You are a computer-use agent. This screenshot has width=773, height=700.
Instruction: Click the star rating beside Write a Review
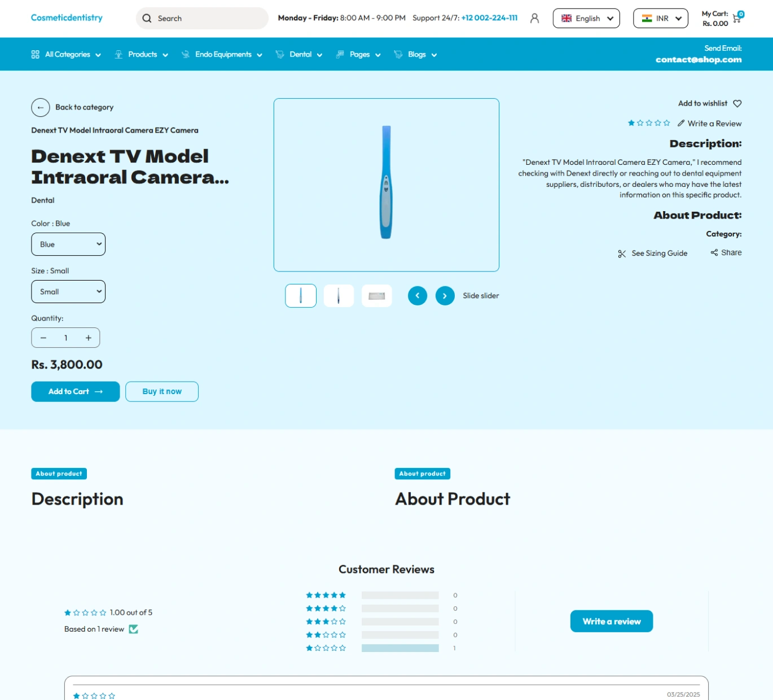[x=649, y=123]
